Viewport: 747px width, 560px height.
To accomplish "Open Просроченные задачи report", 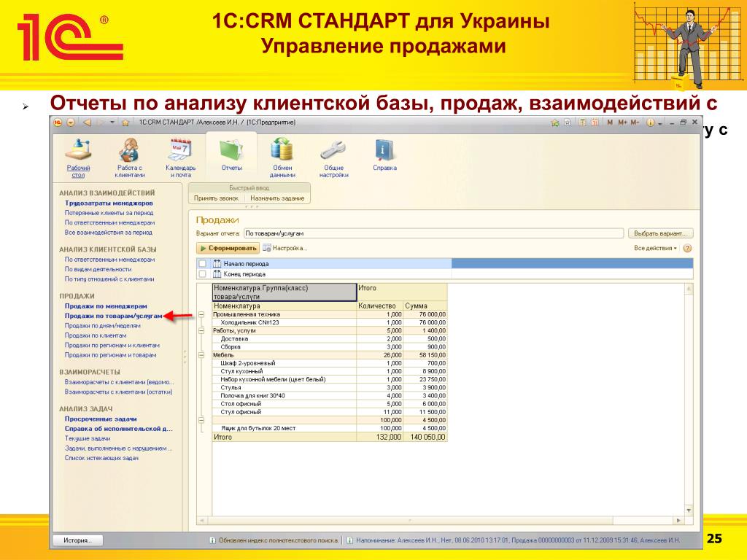I will tap(101, 419).
